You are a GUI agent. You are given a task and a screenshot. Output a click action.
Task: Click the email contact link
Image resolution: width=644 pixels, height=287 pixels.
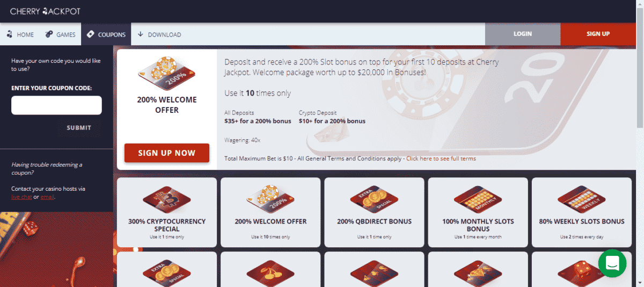point(47,197)
